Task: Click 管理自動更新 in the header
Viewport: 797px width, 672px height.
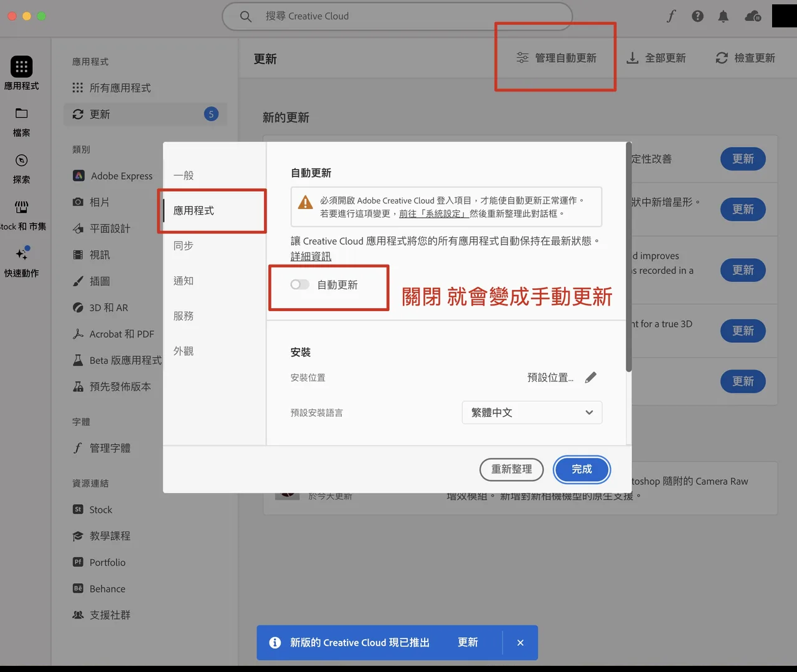Action: click(557, 58)
